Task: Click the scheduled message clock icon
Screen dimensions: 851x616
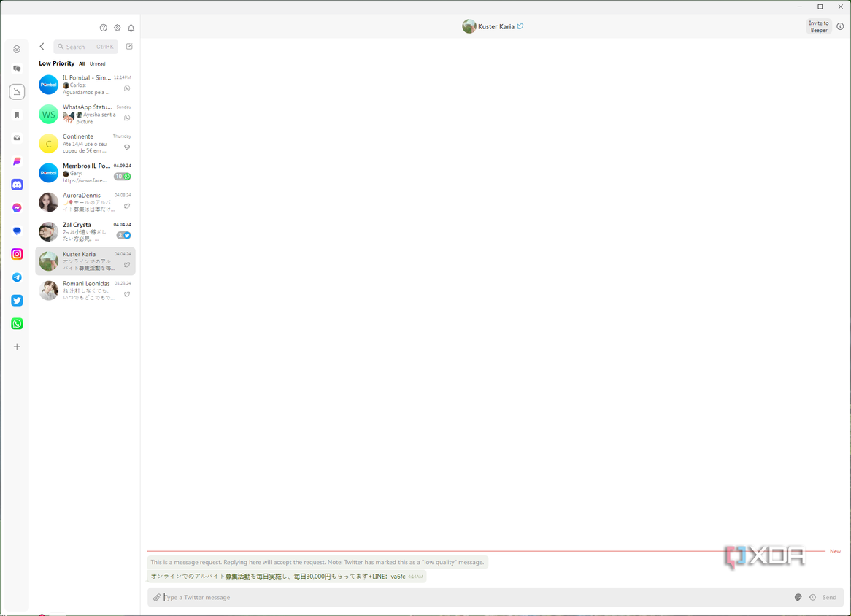Action: tap(812, 597)
